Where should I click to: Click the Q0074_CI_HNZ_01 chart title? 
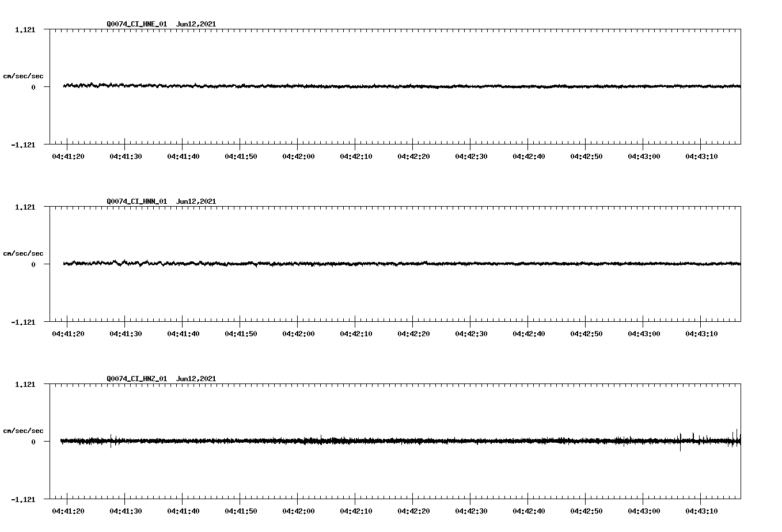click(x=137, y=379)
